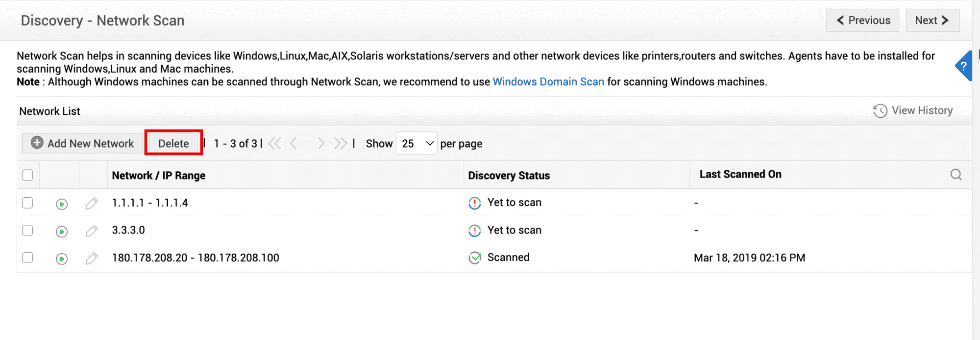Run scan on the 180.178.208.20 range

tap(62, 259)
